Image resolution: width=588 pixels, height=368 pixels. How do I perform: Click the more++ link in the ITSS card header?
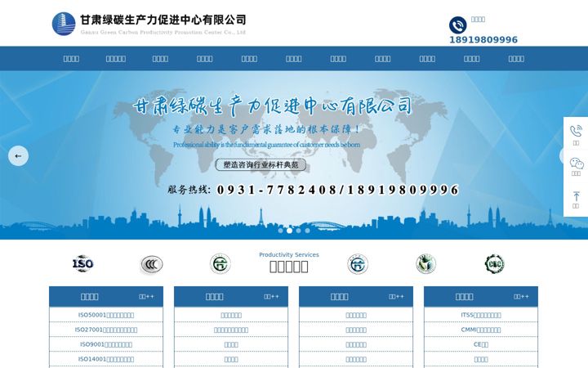521,297
